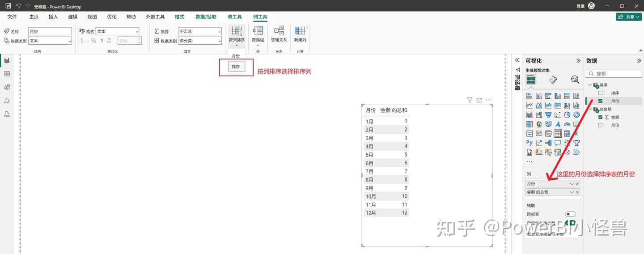Screen dimensions: 644x254
Task: Select the donut chart visual
Action: click(x=576, y=115)
